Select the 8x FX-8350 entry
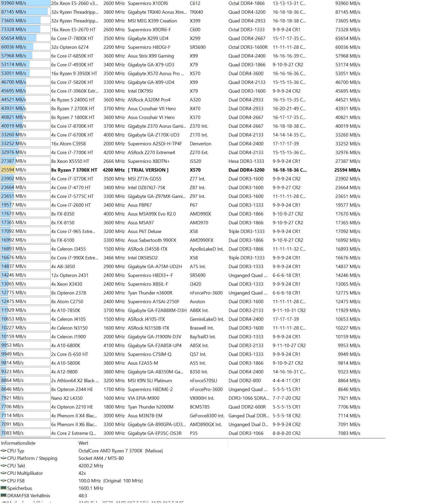This screenshot has height=504, width=431. (63, 214)
